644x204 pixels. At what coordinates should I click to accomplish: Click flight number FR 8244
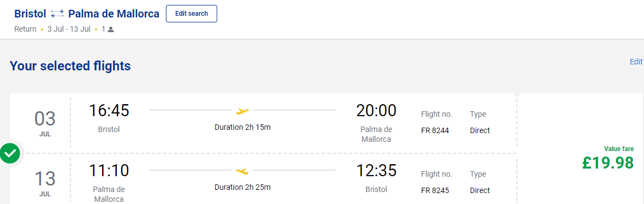click(435, 130)
